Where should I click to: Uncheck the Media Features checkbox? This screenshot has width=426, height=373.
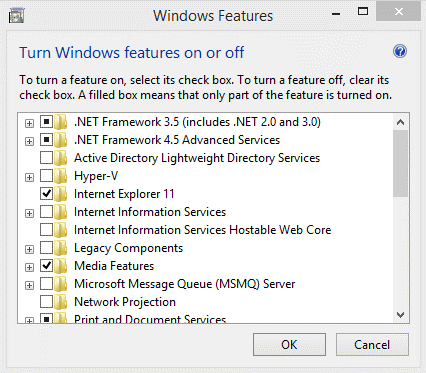tap(46, 266)
